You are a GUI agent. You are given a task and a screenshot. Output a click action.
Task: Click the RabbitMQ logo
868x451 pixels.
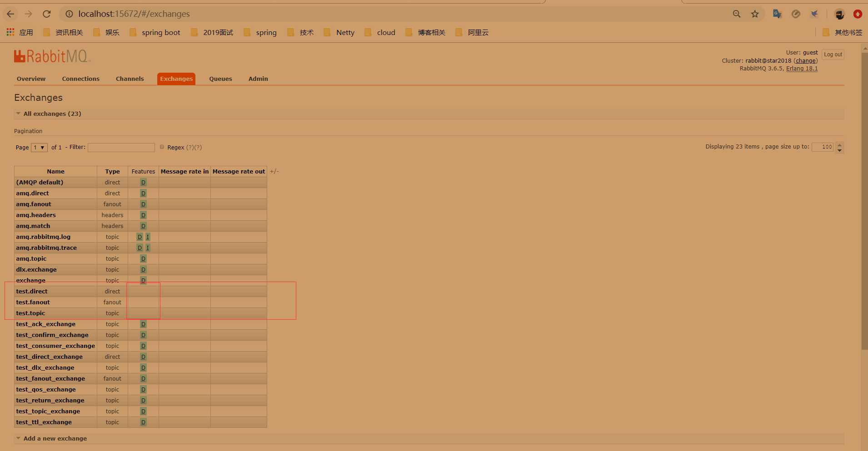(52, 56)
